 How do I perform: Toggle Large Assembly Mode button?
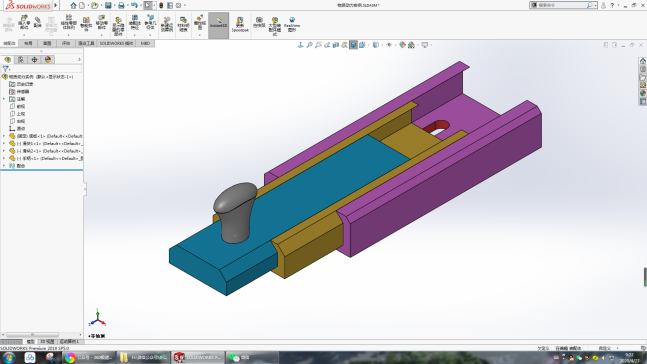tap(275, 26)
